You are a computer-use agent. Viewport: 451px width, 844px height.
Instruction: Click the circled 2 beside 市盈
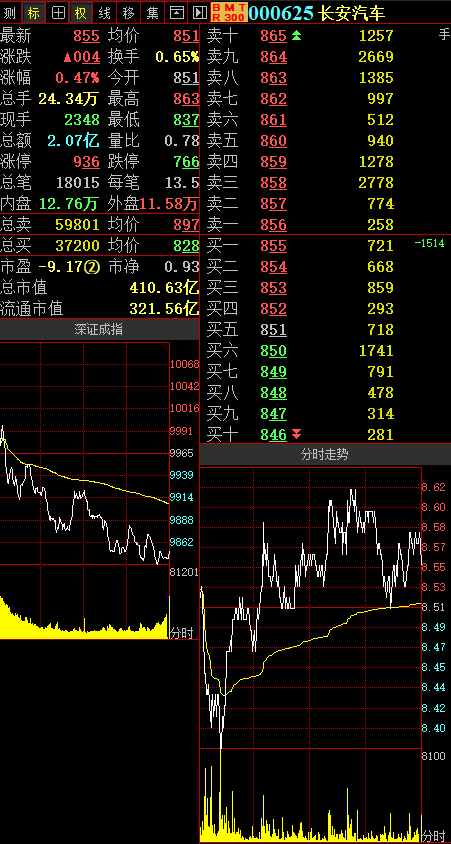point(94,267)
